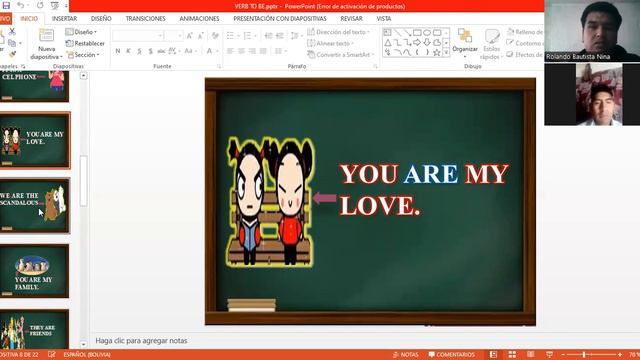
Task: Select the triangle shape in gallery
Action: click(x=387, y=42)
